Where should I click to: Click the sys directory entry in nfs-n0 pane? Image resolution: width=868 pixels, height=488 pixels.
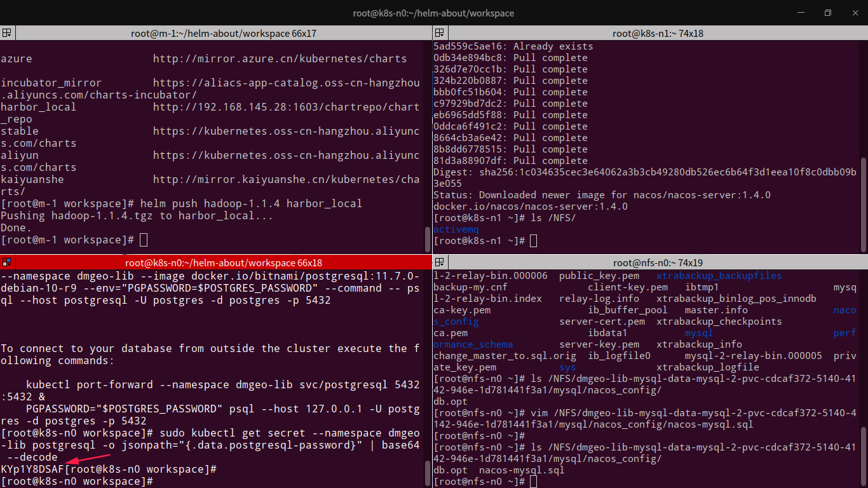point(567,367)
